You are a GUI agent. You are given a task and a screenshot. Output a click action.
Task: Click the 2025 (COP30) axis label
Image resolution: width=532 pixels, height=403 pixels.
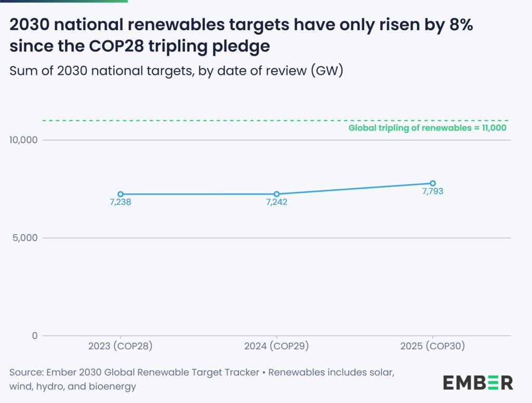click(x=432, y=346)
